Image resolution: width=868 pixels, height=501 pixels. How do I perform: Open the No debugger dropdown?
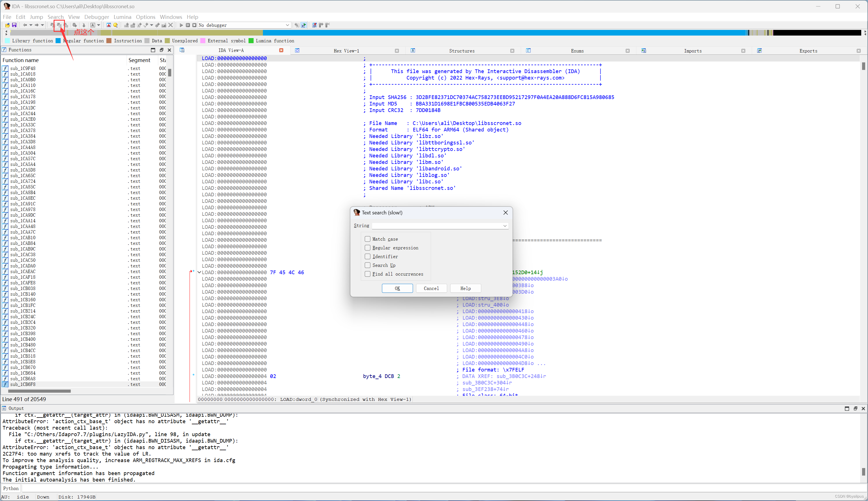[287, 25]
